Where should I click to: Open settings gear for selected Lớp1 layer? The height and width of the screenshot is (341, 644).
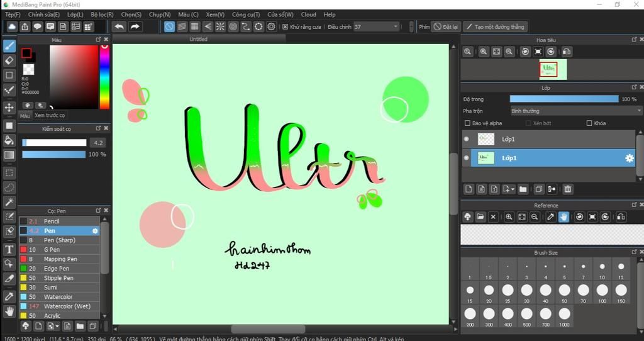click(629, 158)
